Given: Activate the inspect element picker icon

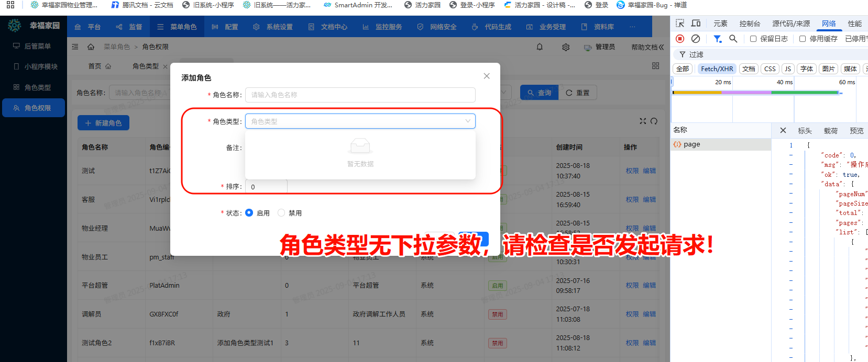Looking at the screenshot, I should pos(680,24).
